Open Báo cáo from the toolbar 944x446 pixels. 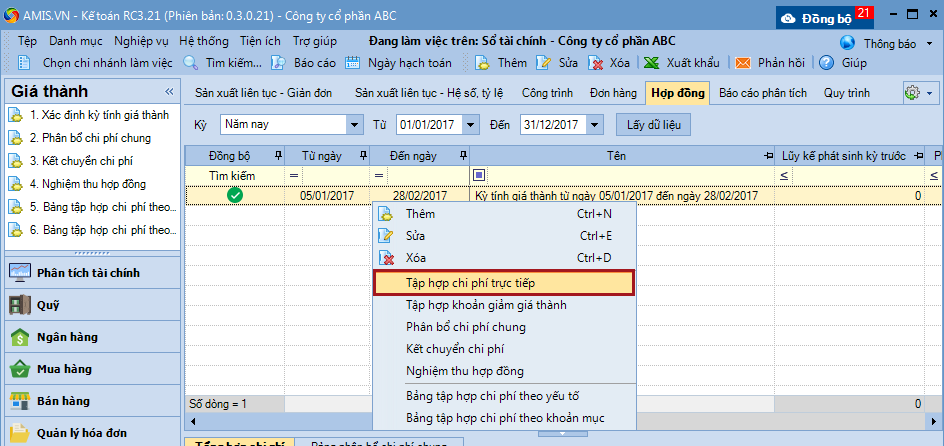pos(280,62)
